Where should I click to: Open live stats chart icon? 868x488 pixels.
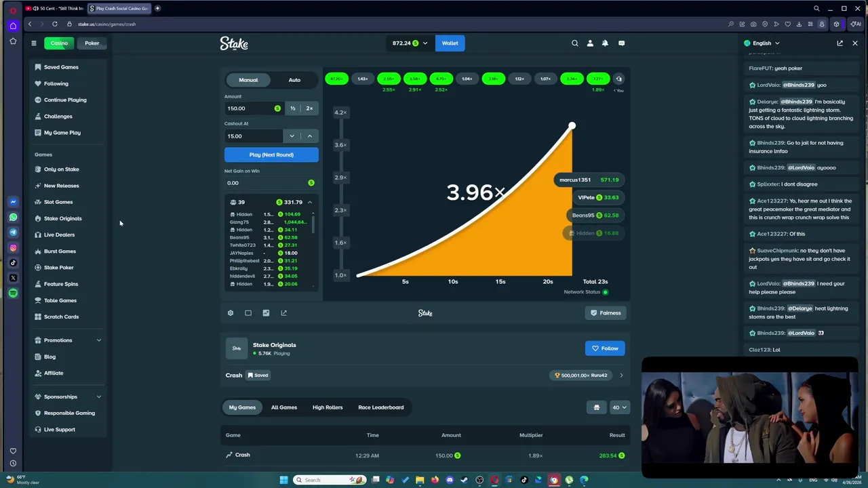click(266, 313)
